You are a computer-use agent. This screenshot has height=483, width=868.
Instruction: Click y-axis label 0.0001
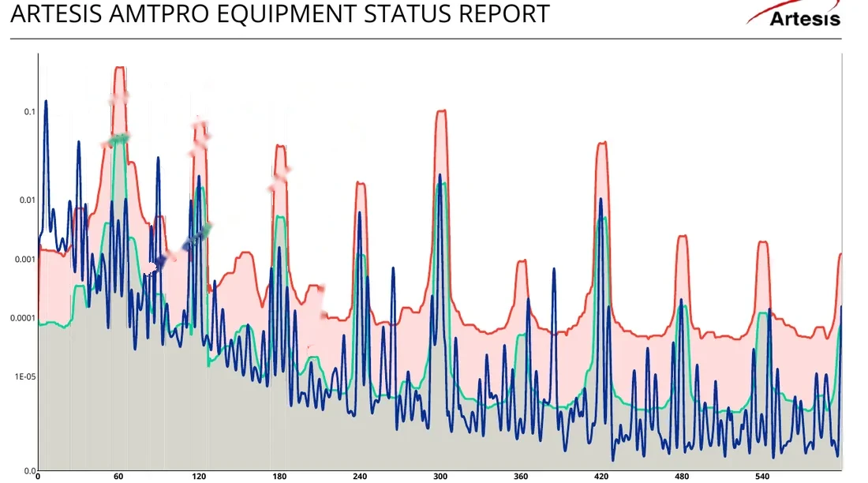click(23, 318)
